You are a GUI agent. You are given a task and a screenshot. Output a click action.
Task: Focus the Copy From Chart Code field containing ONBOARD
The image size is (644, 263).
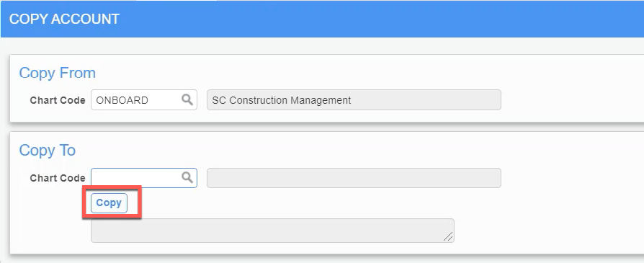144,100
